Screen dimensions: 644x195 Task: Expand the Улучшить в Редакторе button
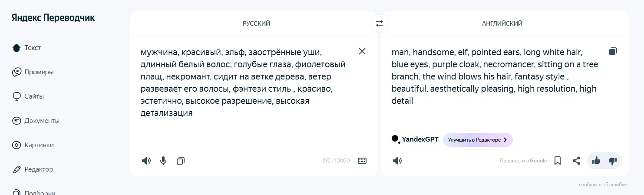point(478,140)
